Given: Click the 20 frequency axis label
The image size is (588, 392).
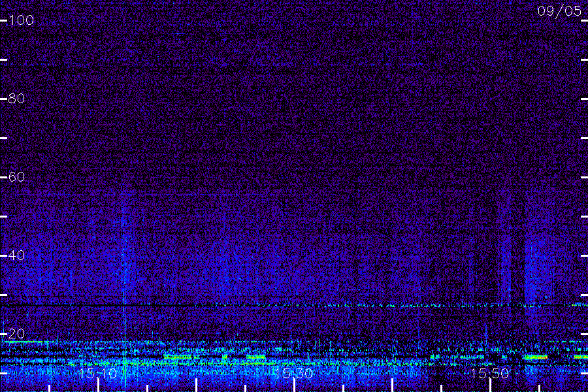Looking at the screenshot, I should tap(16, 333).
